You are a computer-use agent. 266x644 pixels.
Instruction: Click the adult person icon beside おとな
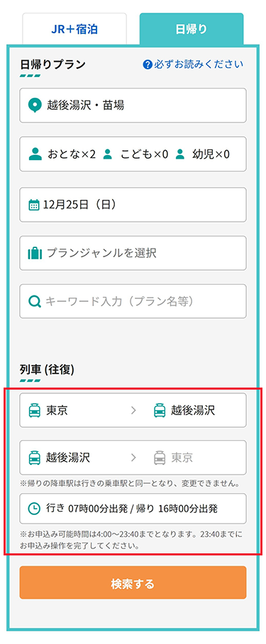35,154
